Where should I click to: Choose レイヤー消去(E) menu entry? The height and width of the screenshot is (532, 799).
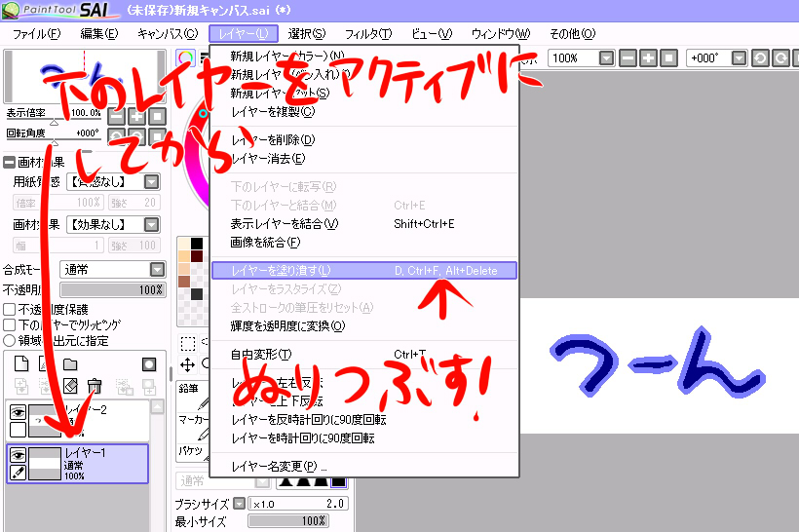364,159
